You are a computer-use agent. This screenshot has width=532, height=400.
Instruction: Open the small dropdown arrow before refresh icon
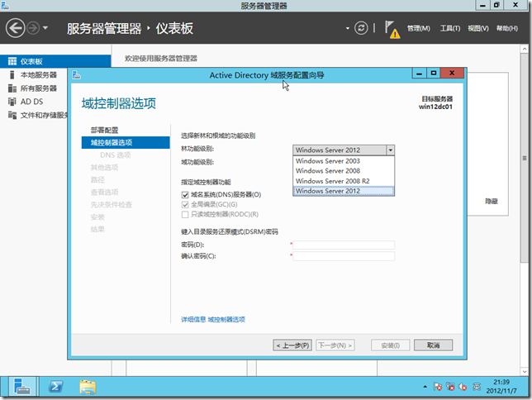click(x=348, y=28)
